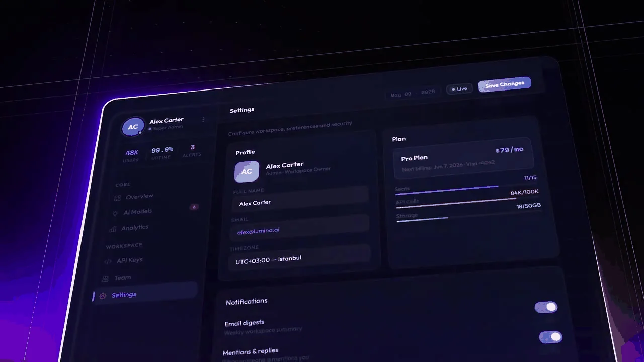Click the AI Models notification count badge
This screenshot has width=644, height=362.
click(x=194, y=207)
